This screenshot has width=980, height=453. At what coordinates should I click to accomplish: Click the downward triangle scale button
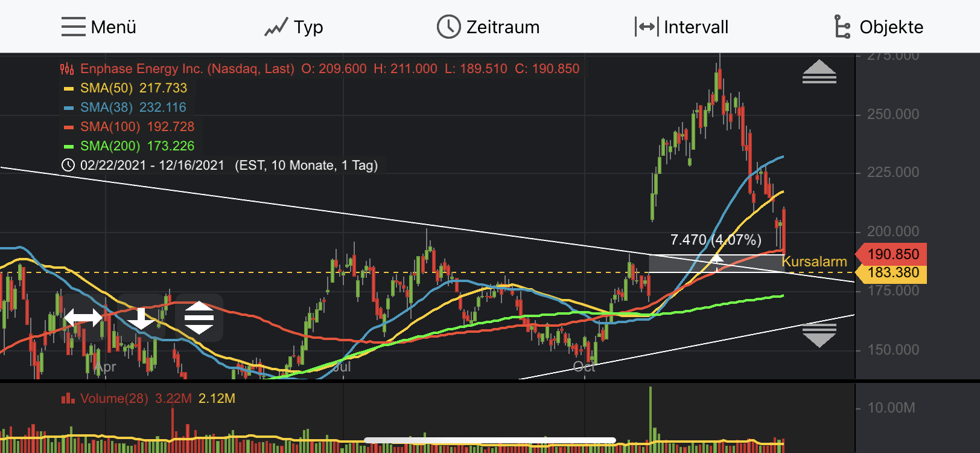coord(819,335)
